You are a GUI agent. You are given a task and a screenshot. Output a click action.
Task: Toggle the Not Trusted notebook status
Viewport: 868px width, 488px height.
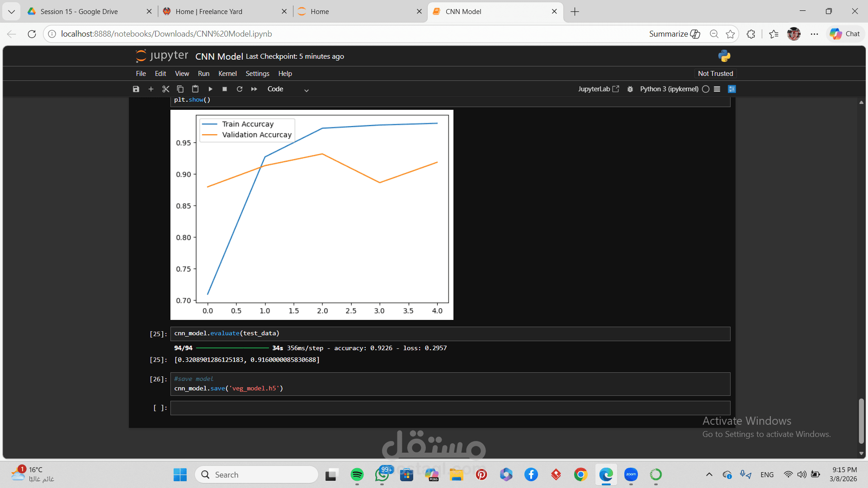pyautogui.click(x=715, y=74)
